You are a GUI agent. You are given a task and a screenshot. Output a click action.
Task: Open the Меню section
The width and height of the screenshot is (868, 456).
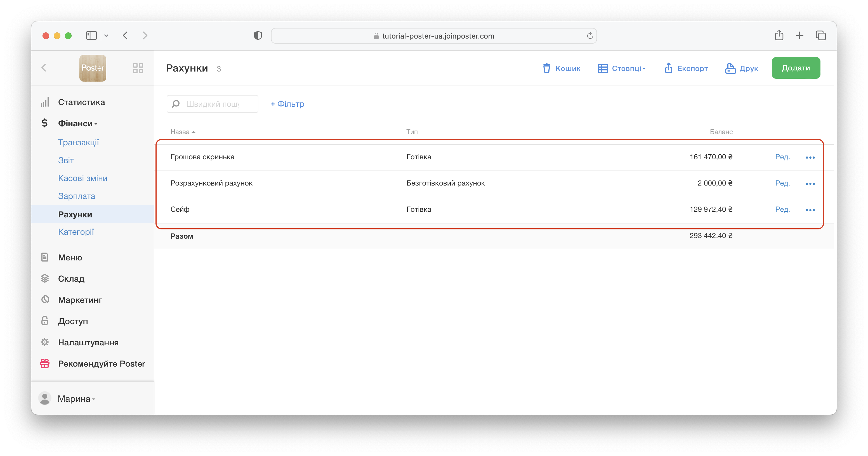pyautogui.click(x=70, y=258)
